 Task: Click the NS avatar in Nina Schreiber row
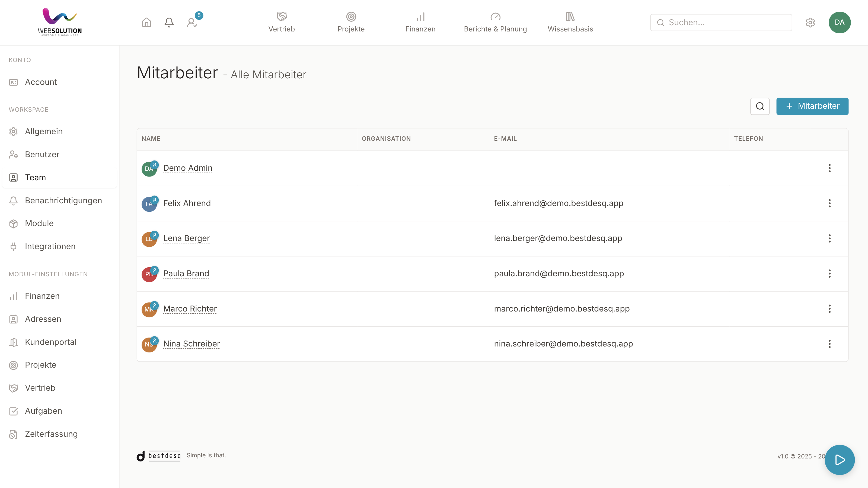tap(149, 345)
